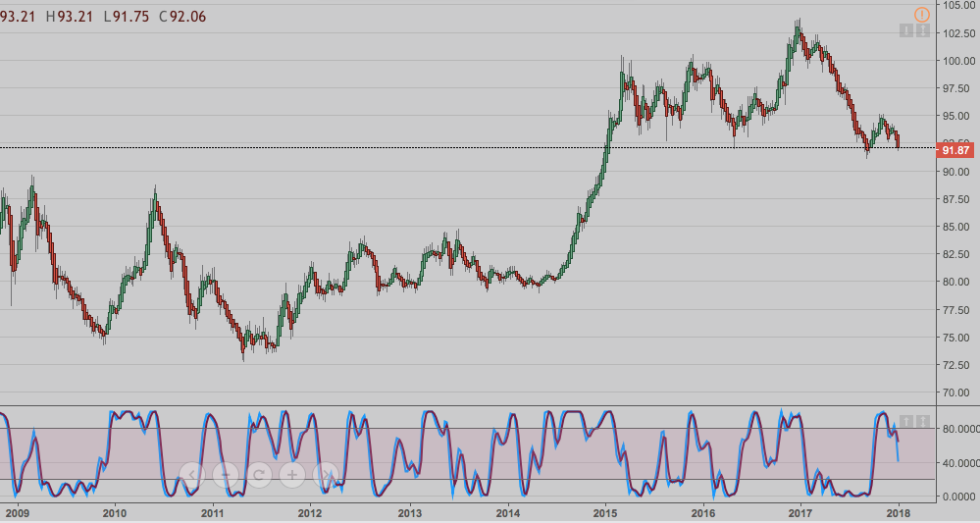Screen dimensions: 980x523
Task: Click the 2017 year label
Action: [800, 513]
